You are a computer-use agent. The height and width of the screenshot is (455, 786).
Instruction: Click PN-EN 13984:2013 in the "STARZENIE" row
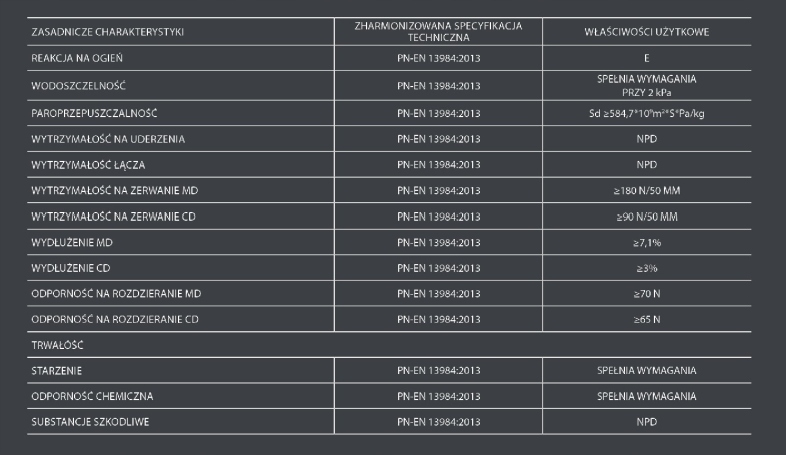(439, 371)
